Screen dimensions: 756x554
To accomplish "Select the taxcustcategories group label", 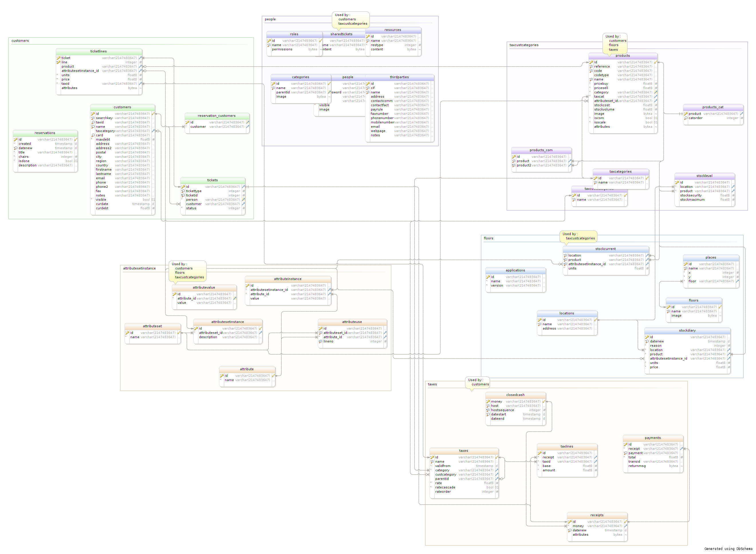I will (524, 45).
